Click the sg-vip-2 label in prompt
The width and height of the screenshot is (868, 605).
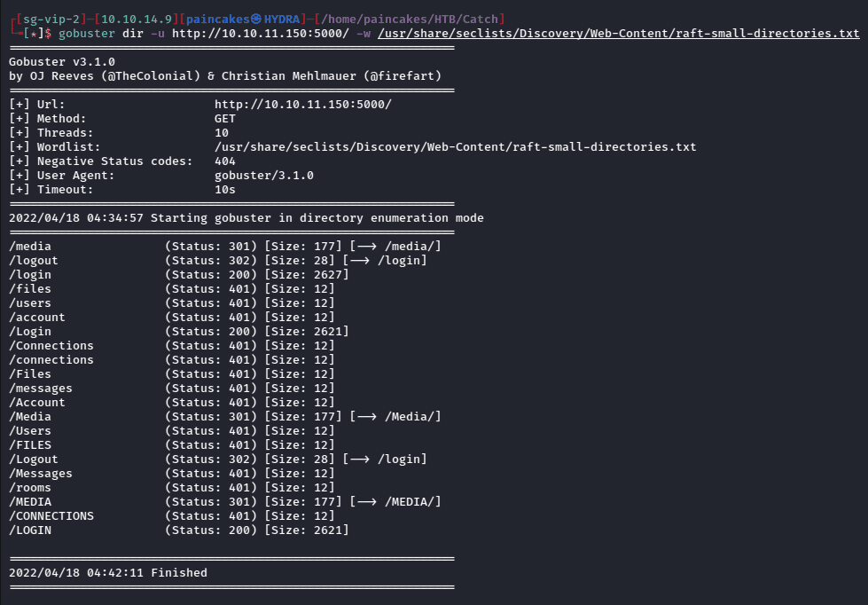[51, 20]
